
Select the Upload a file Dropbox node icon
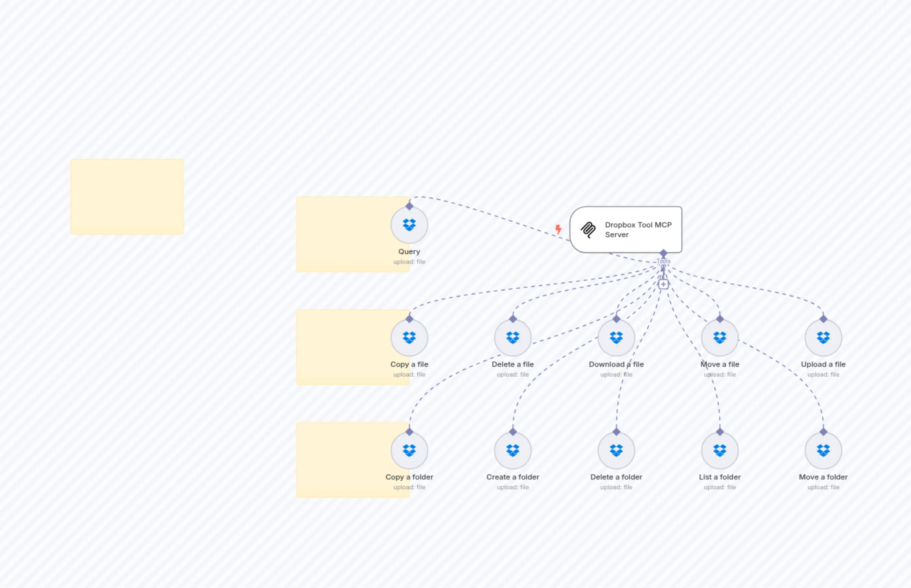click(824, 337)
